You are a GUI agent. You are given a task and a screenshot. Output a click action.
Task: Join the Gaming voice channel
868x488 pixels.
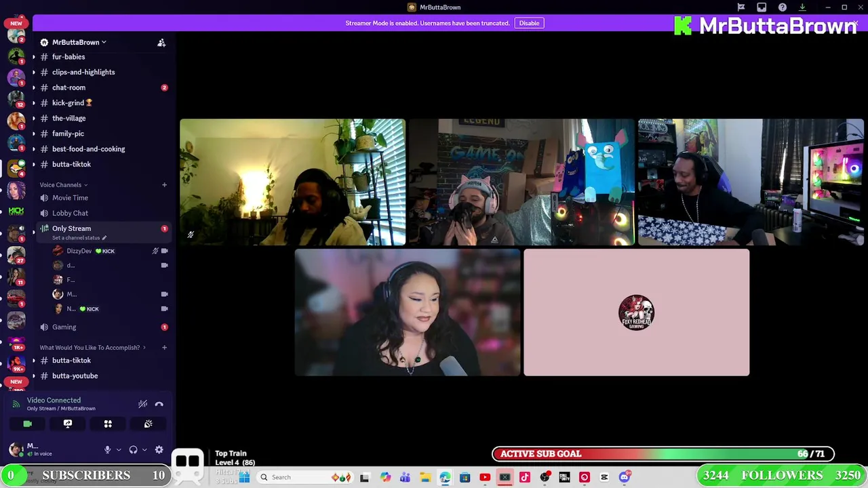point(64,327)
